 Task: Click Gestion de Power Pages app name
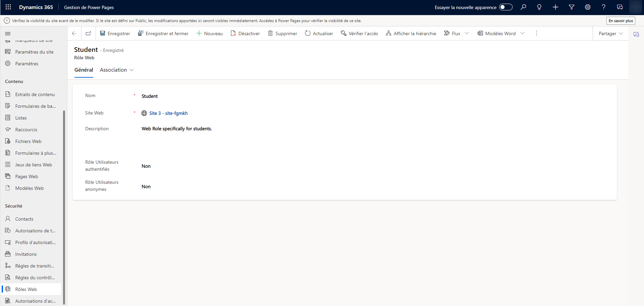tap(89, 7)
